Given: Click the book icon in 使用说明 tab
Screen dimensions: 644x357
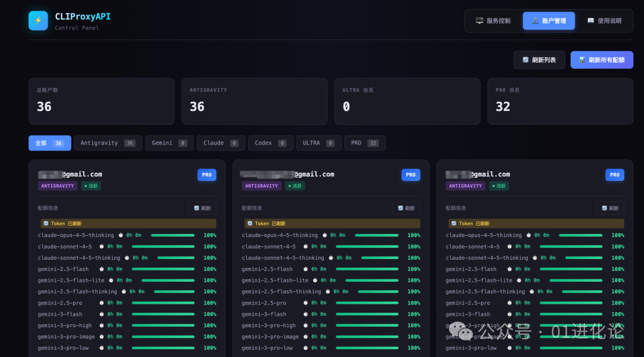Looking at the screenshot, I should point(590,20).
